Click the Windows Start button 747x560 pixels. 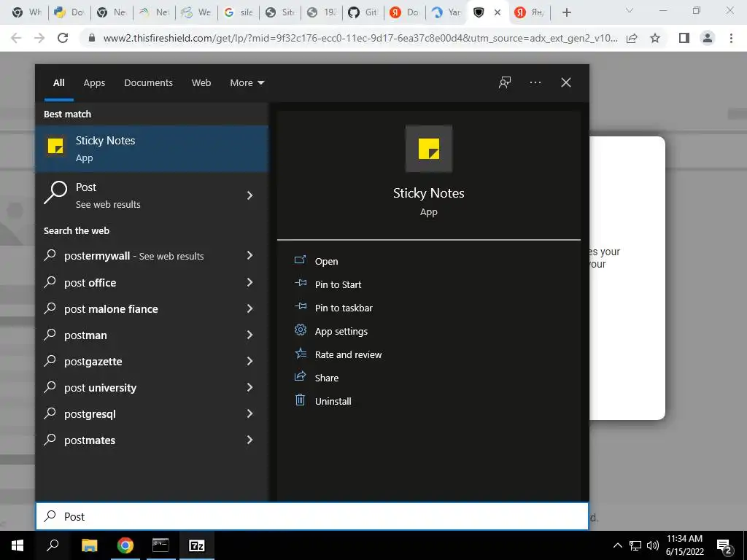[18, 545]
